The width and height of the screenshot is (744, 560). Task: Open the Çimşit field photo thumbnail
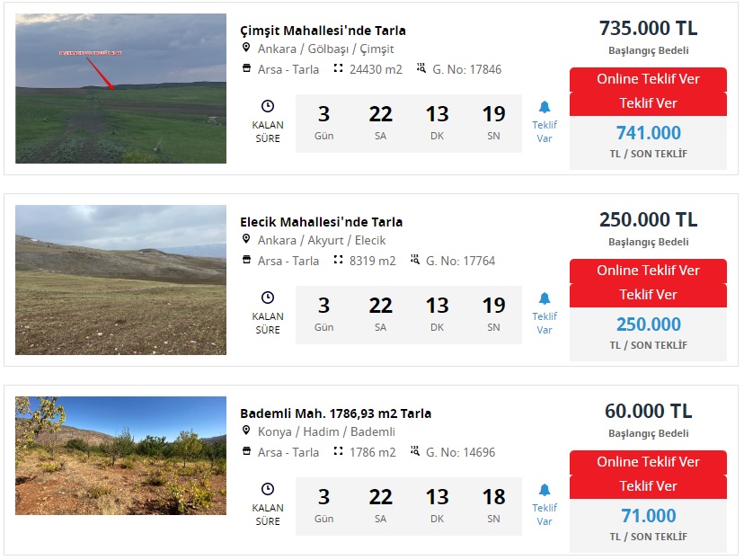[x=120, y=88]
